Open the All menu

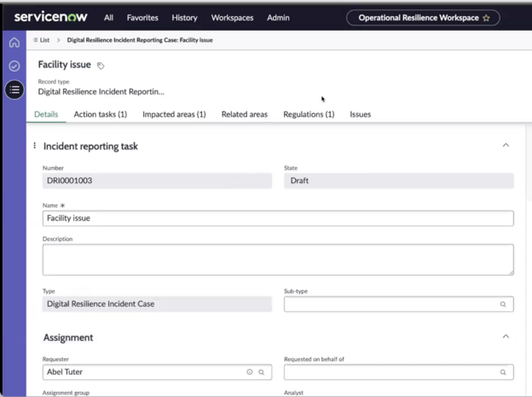click(x=108, y=18)
